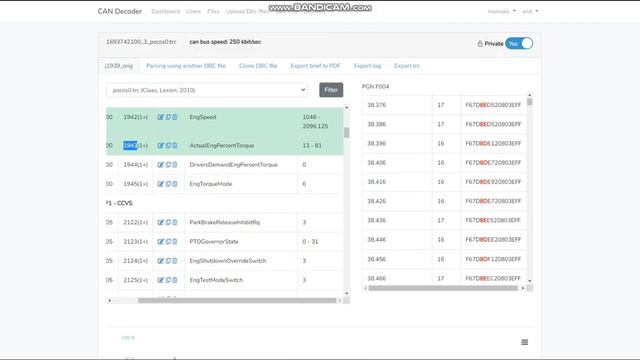Click signal table scroll-down arrow
The width and height of the screenshot is (640, 360).
pyautogui.click(x=347, y=293)
